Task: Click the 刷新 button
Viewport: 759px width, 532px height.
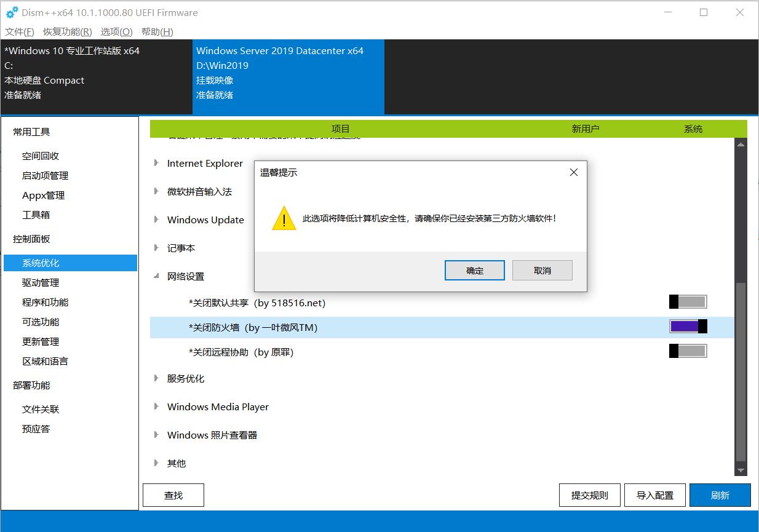Action: (x=720, y=494)
